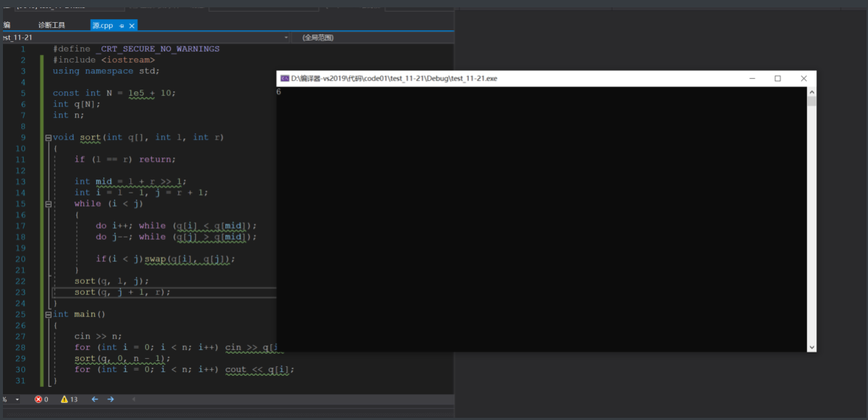Navigate backward with the left blue arrow
The height and width of the screenshot is (420, 868).
pos(95,399)
